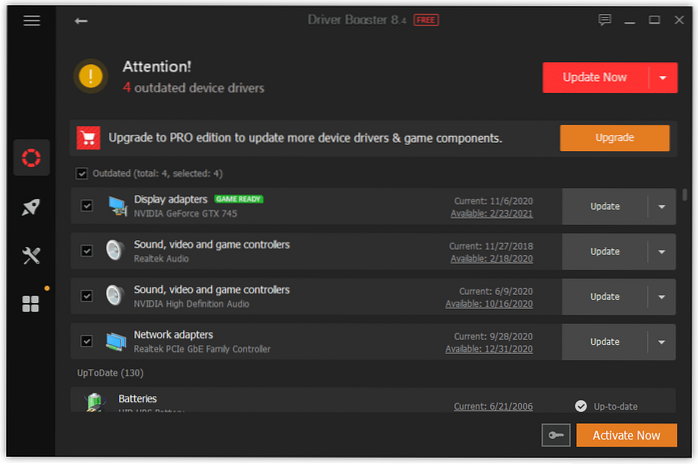Click the orange Upgrade button

tap(614, 138)
